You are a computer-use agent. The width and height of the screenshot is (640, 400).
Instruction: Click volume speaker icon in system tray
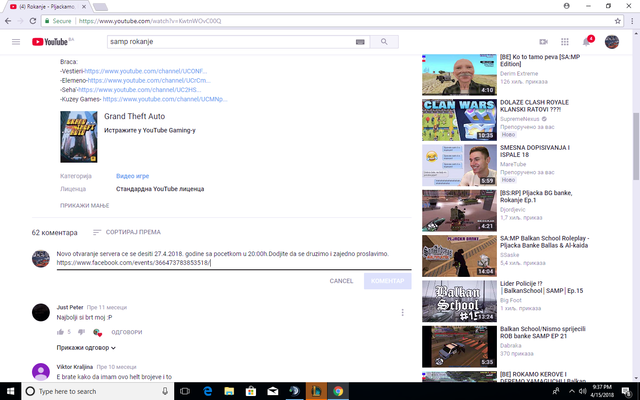[x=582, y=391]
